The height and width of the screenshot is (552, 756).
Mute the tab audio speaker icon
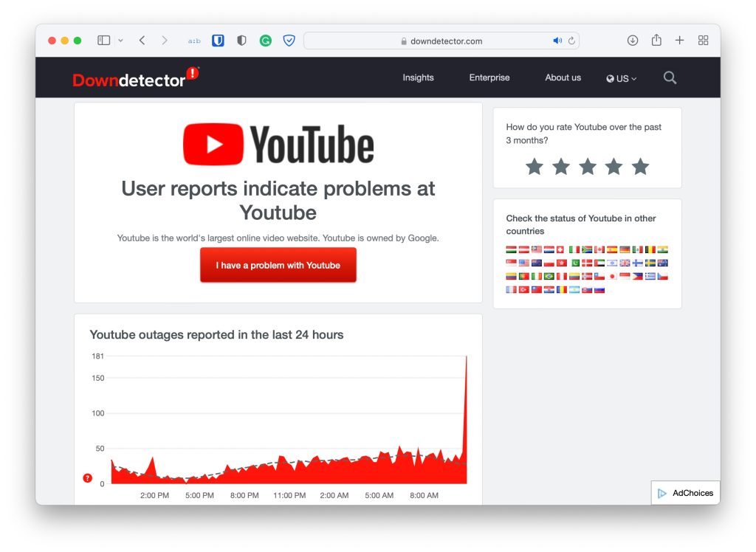(x=557, y=41)
